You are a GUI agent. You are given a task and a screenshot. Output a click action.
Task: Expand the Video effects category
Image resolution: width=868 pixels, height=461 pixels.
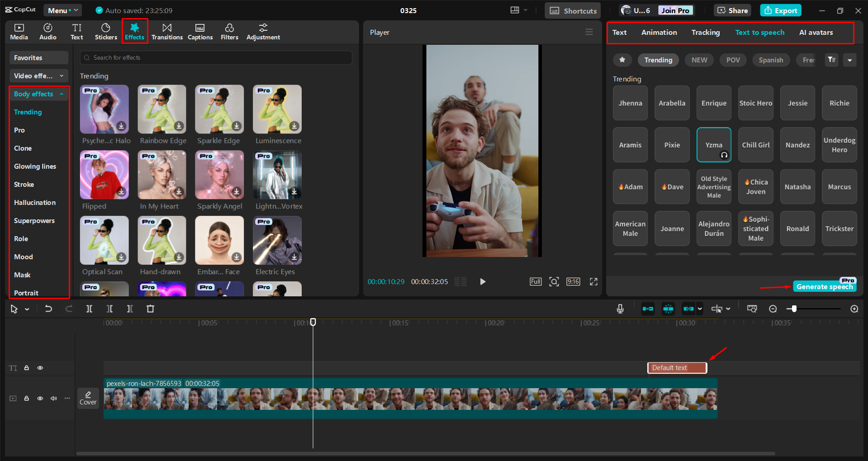pyautogui.click(x=38, y=76)
